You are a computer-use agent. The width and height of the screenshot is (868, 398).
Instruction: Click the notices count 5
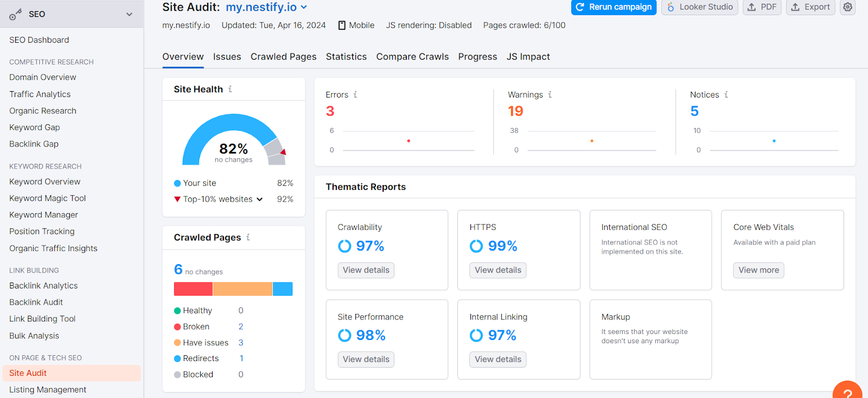pyautogui.click(x=694, y=111)
